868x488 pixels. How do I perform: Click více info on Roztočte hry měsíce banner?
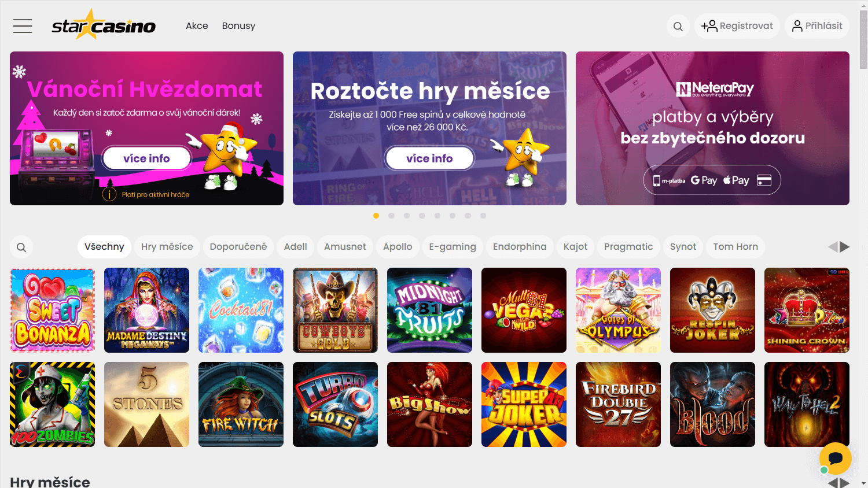[x=429, y=157]
